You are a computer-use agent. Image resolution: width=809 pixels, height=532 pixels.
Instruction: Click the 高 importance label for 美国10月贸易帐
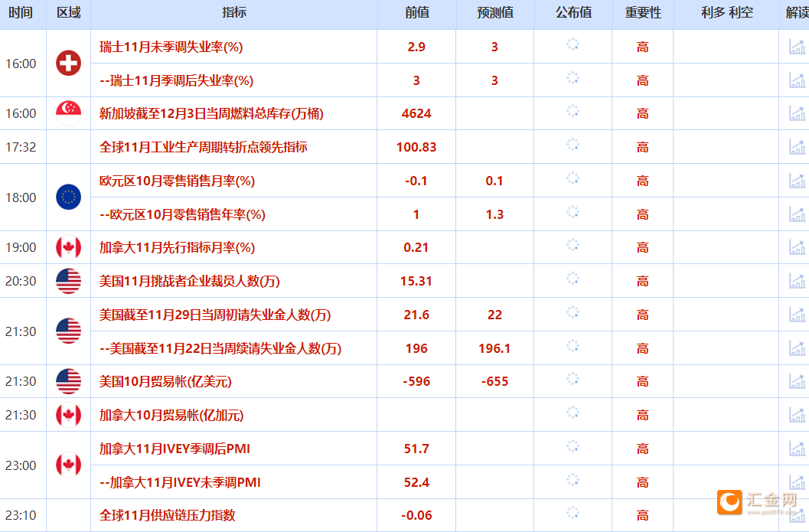point(642,380)
